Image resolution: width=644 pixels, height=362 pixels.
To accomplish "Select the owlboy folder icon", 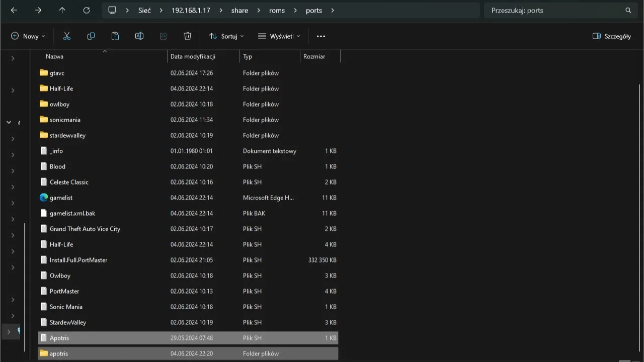I will click(44, 104).
